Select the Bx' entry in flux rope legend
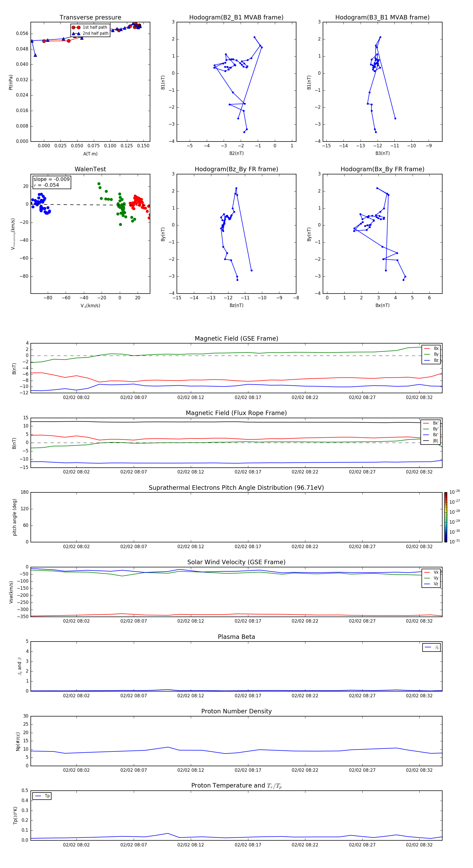The width and height of the screenshot is (473, 868). click(x=431, y=423)
